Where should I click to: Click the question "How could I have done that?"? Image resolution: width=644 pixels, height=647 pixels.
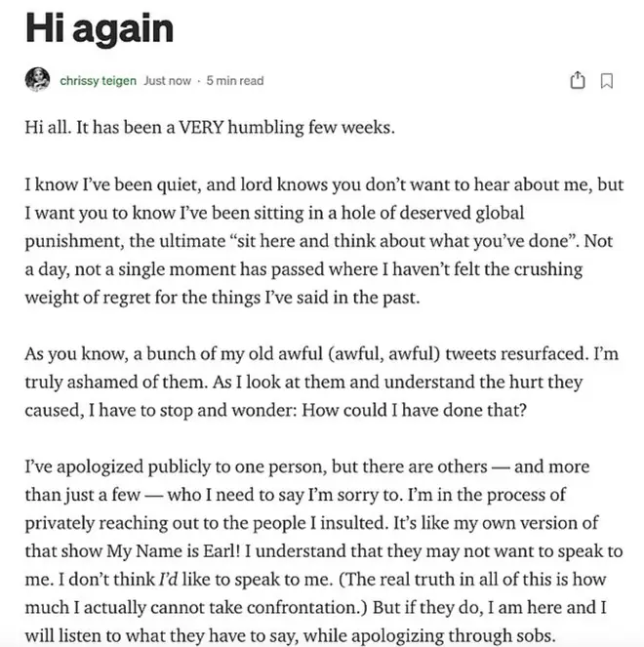coord(414,410)
